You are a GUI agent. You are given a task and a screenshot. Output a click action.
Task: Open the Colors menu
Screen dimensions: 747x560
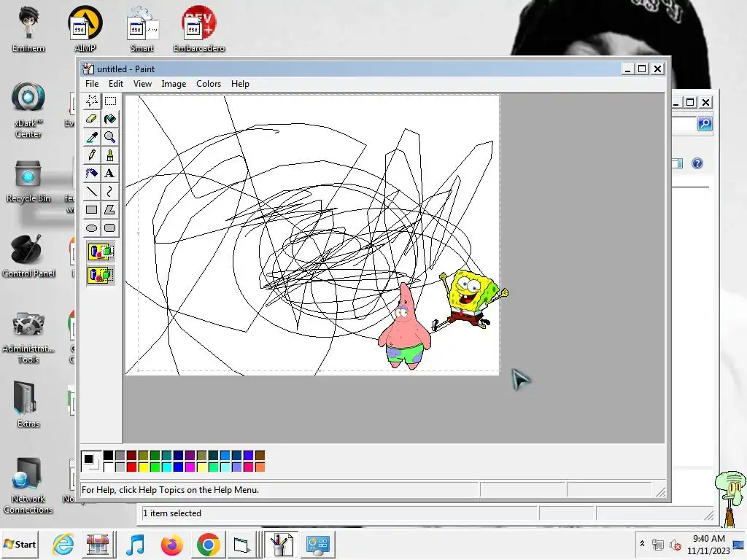click(209, 84)
